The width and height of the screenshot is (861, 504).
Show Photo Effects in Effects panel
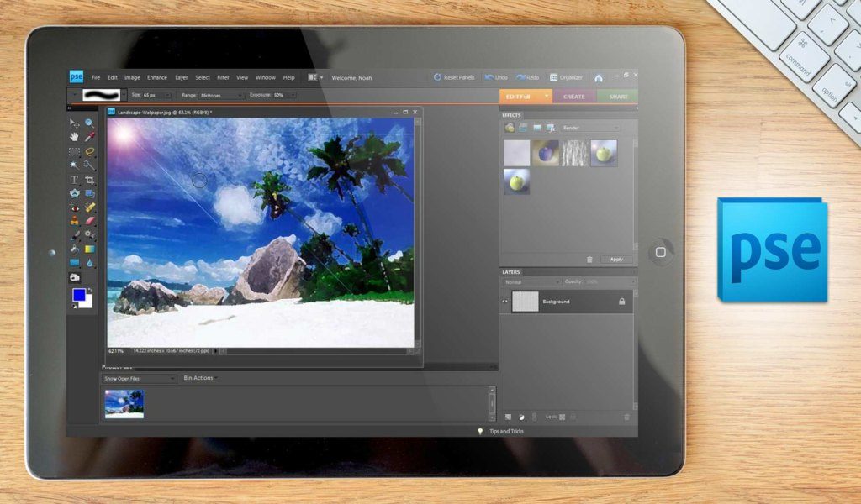click(537, 128)
